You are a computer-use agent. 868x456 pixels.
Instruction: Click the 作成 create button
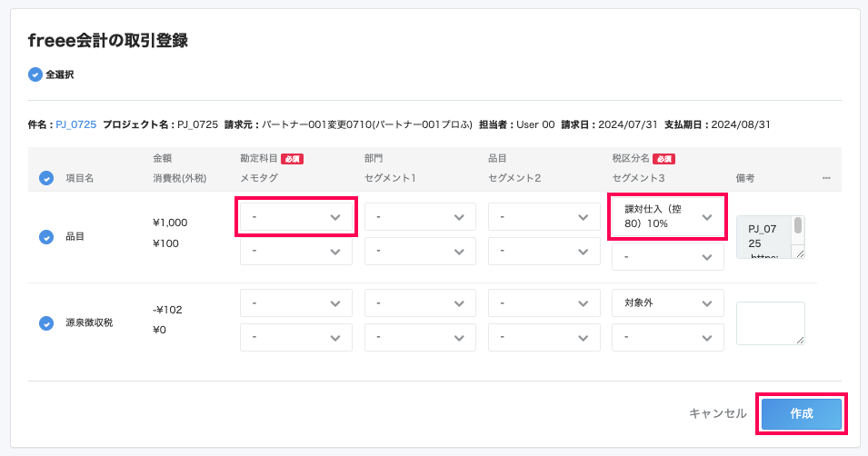click(802, 413)
